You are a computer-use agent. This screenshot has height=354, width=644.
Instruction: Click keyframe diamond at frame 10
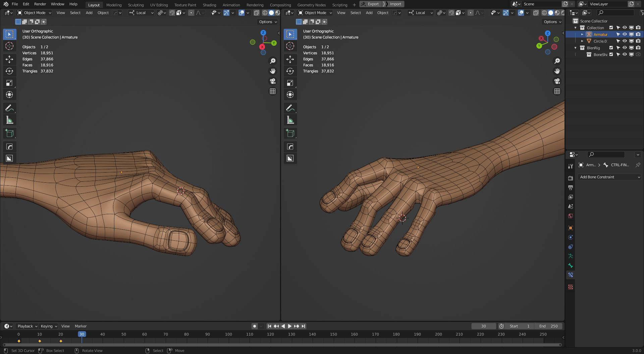pos(40,341)
